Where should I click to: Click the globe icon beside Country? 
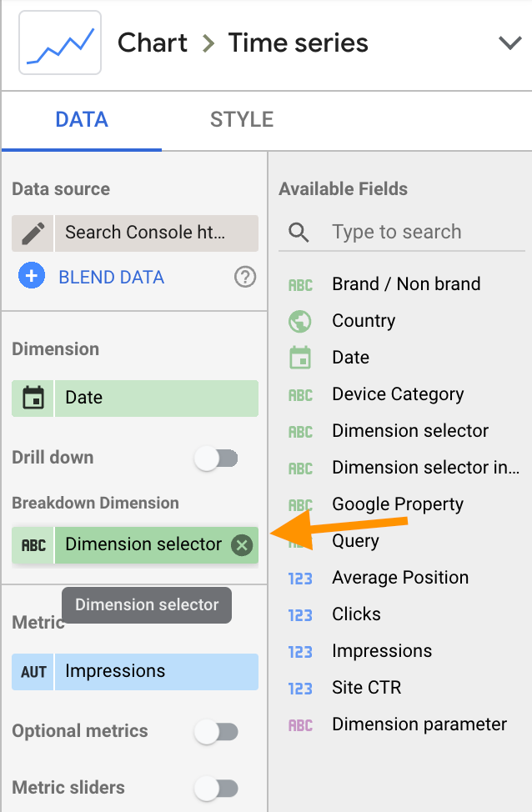click(x=299, y=321)
